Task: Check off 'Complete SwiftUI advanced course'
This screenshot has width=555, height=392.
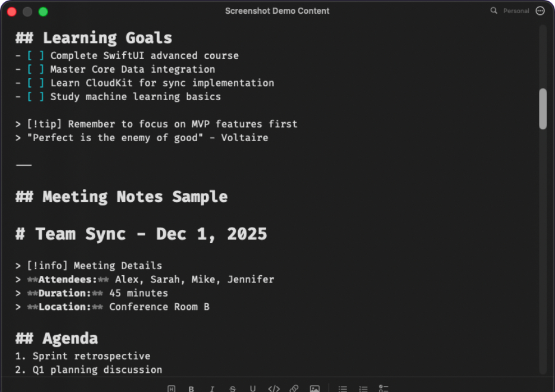Action: (35, 55)
